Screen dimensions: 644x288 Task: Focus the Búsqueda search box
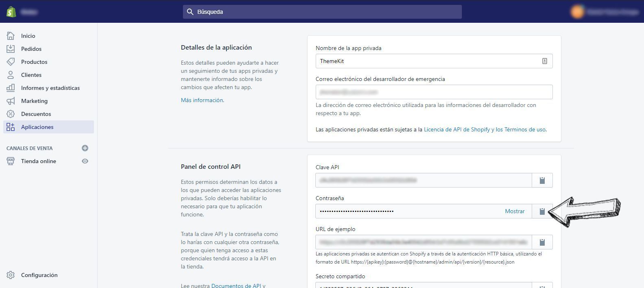[x=322, y=12]
